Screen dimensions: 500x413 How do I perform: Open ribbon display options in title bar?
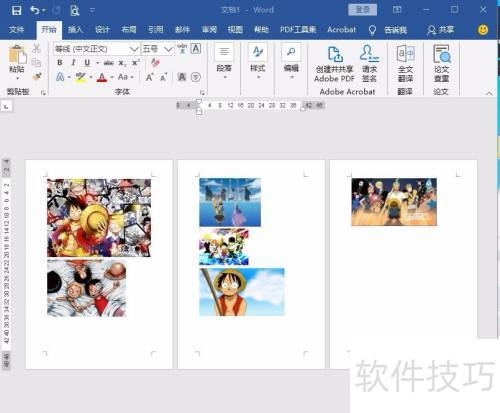pyautogui.click(x=397, y=10)
